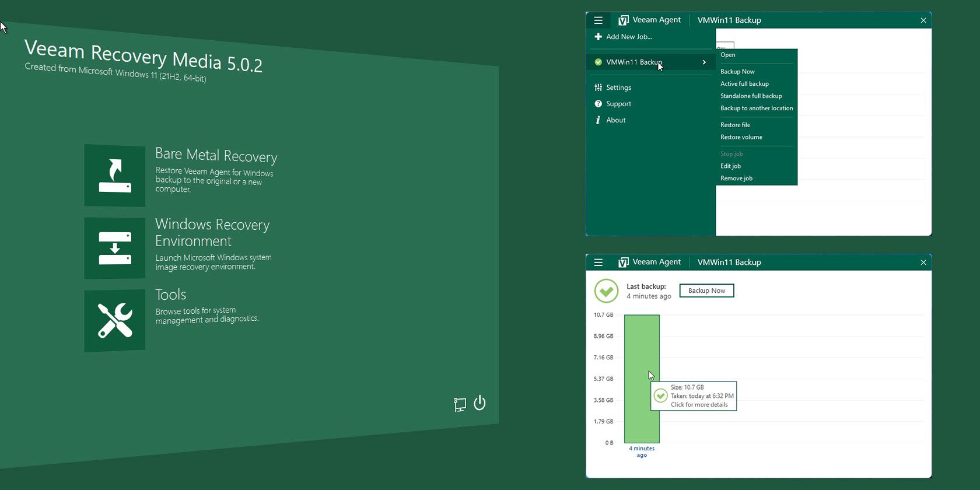Click the plus icon beside Add New Job
This screenshot has height=490, width=980.
(598, 37)
